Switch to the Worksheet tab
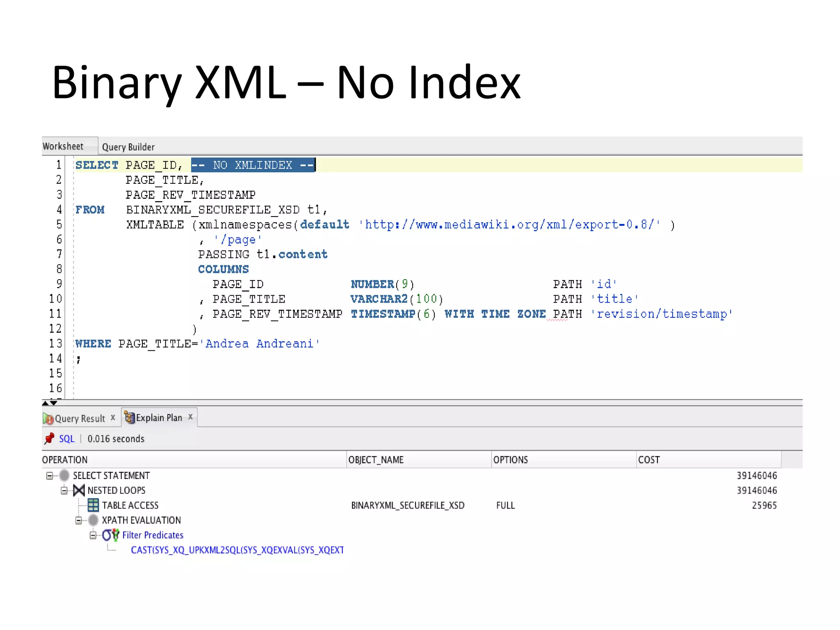Viewport: 840px width, 630px height. (63, 146)
